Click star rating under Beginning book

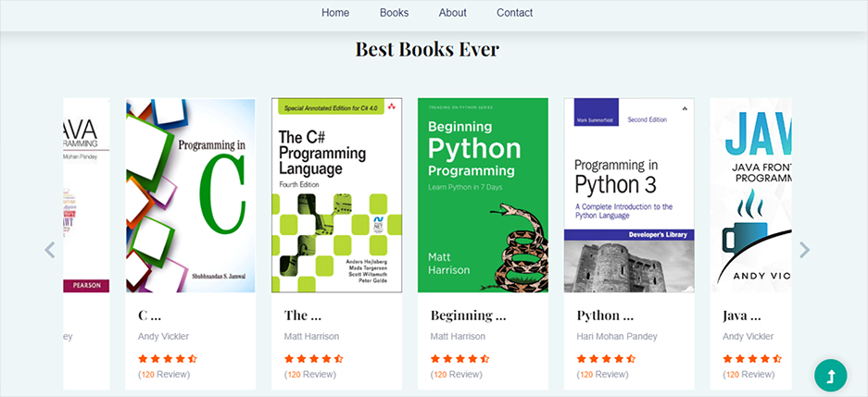[460, 358]
